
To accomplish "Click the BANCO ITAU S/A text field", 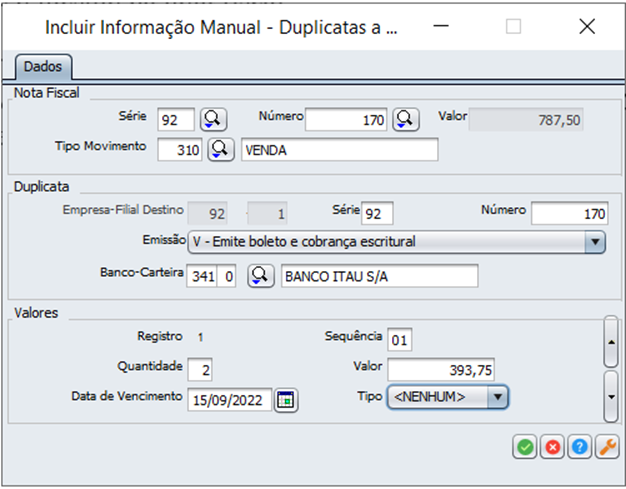I will tap(379, 275).
